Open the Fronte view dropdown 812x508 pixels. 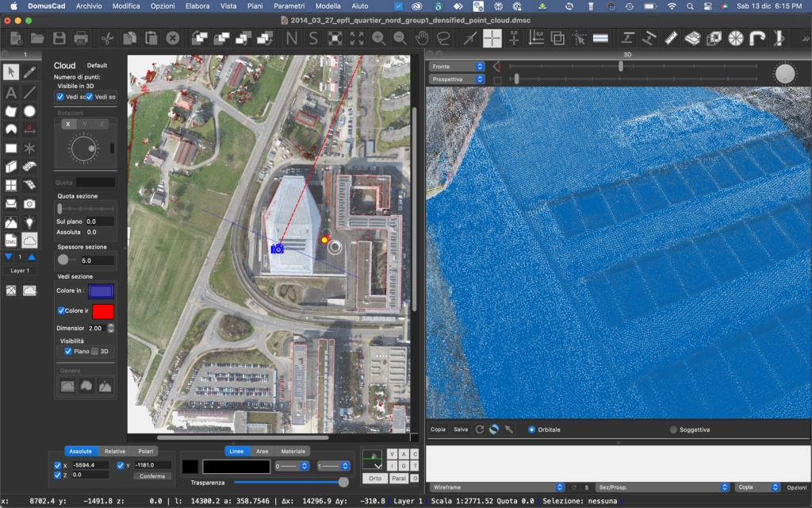tap(457, 67)
